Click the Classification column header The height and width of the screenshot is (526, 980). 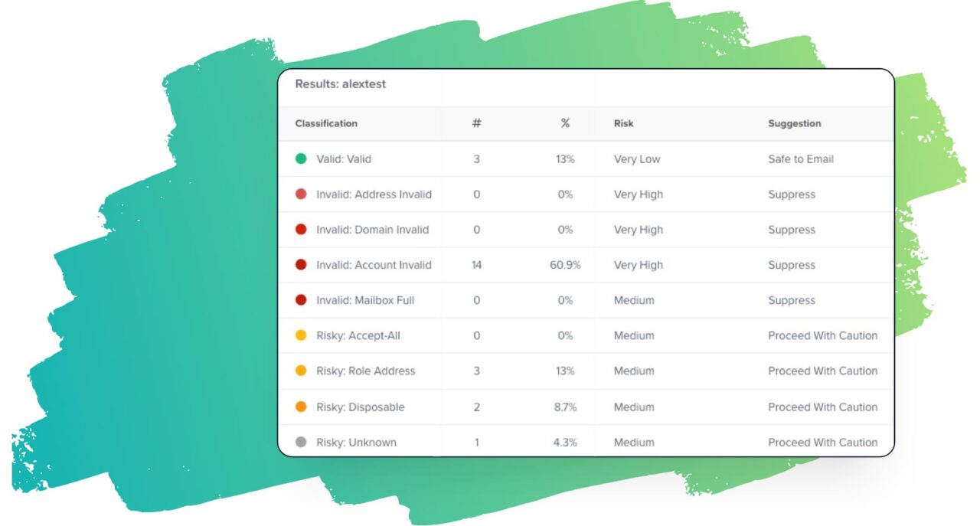click(326, 123)
